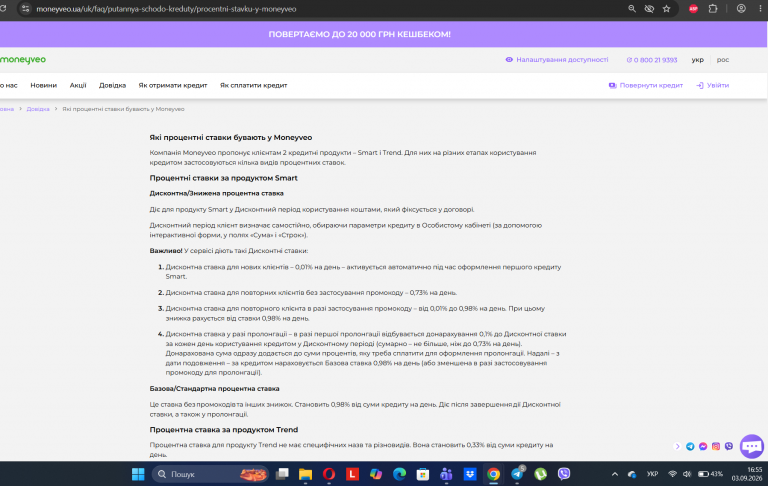Open the Chrome extensions puzzle icon
The width and height of the screenshot is (768, 486).
click(713, 9)
